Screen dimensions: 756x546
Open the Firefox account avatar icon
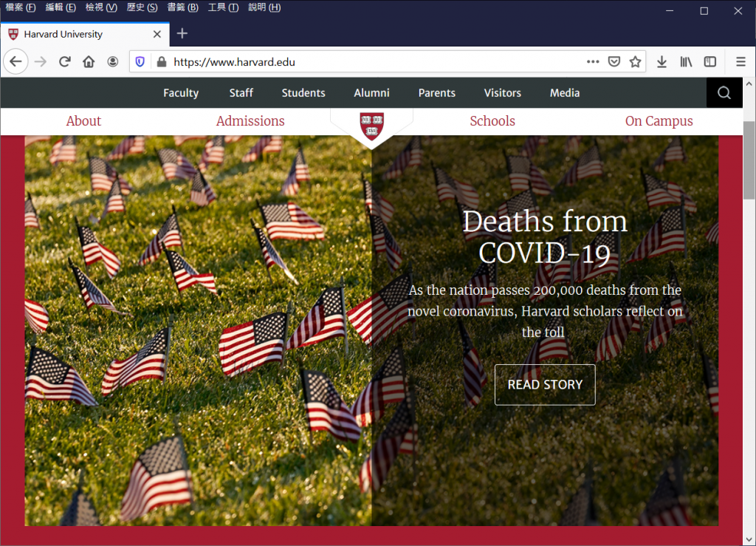[x=113, y=62]
